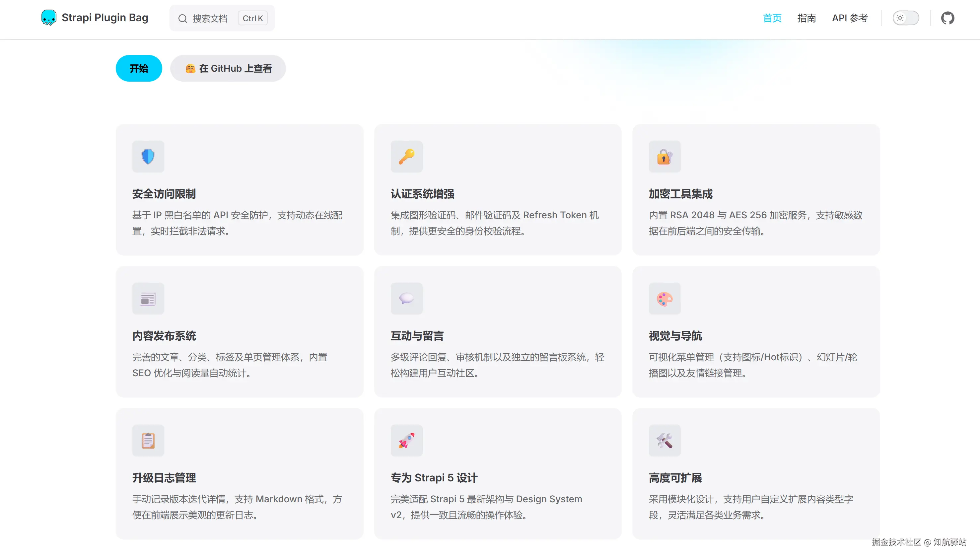Click the padlock encryption icon
Viewport: 980px width, 560px height.
point(664,157)
